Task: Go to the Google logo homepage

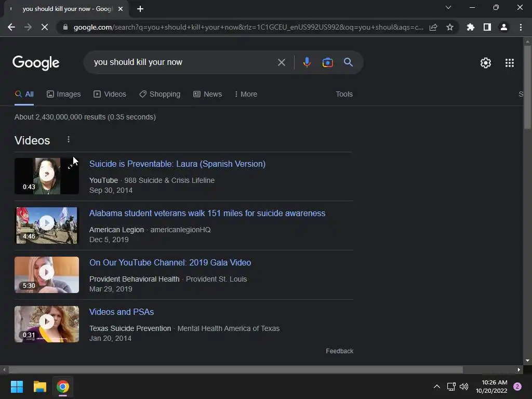Action: [36, 63]
